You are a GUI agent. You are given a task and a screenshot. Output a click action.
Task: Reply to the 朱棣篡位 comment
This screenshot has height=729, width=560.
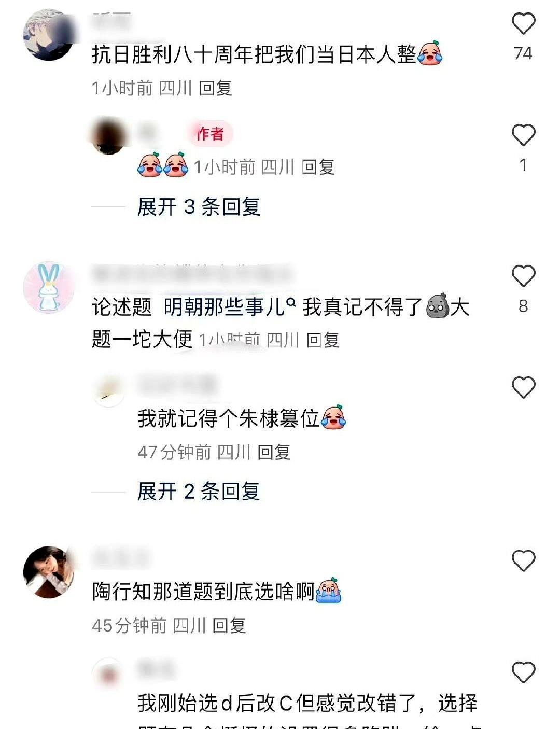pos(274,452)
